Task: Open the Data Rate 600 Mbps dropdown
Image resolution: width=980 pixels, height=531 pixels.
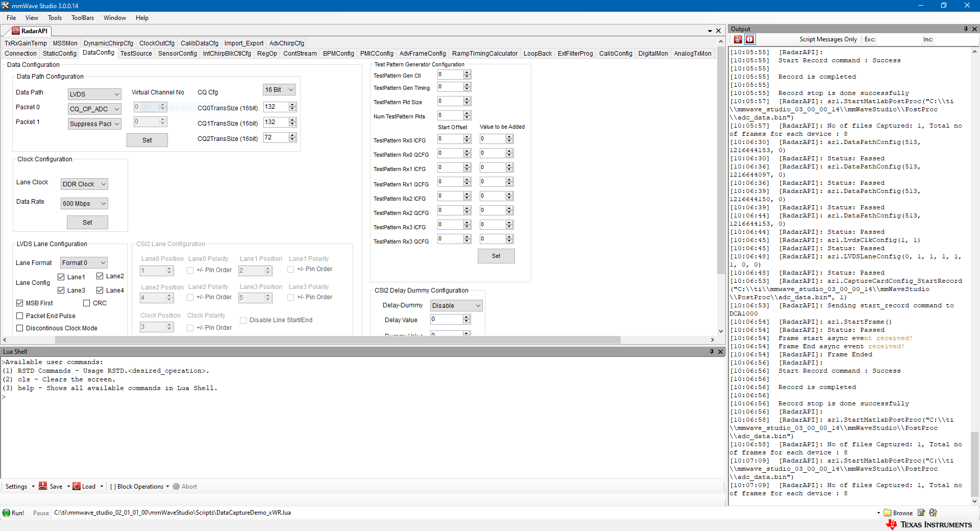Action: click(x=84, y=203)
